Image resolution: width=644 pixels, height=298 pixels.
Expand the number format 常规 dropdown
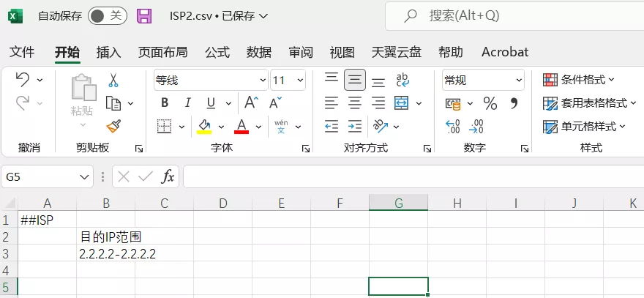tap(518, 80)
